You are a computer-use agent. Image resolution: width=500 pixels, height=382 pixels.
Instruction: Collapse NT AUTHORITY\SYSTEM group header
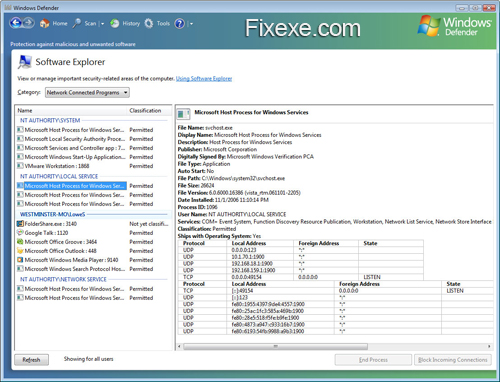pos(50,120)
